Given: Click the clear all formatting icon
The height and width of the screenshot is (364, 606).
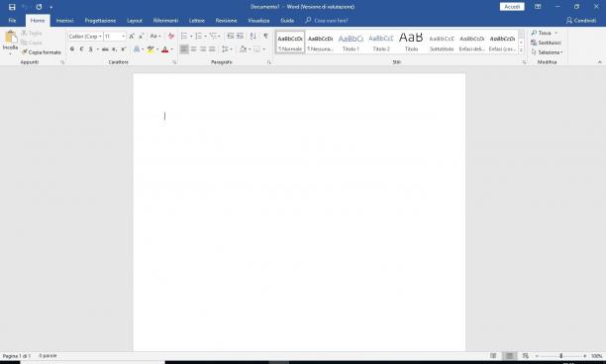Looking at the screenshot, I should coord(171,37).
